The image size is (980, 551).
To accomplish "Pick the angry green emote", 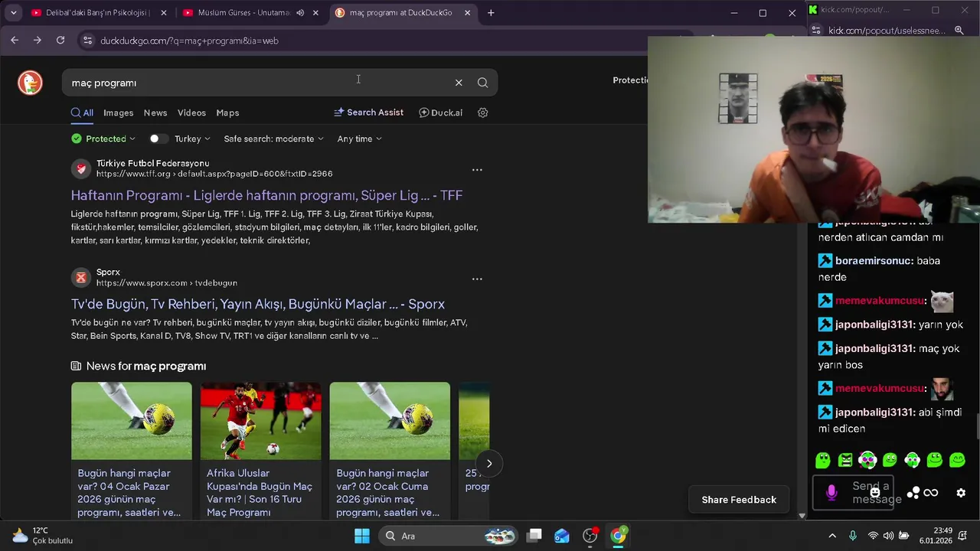I will point(845,460).
